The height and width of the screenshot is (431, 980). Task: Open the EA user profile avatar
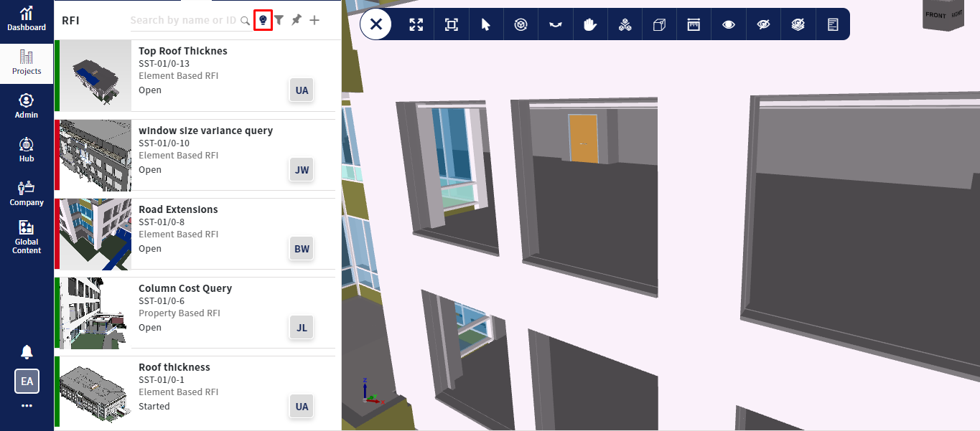[x=27, y=382]
